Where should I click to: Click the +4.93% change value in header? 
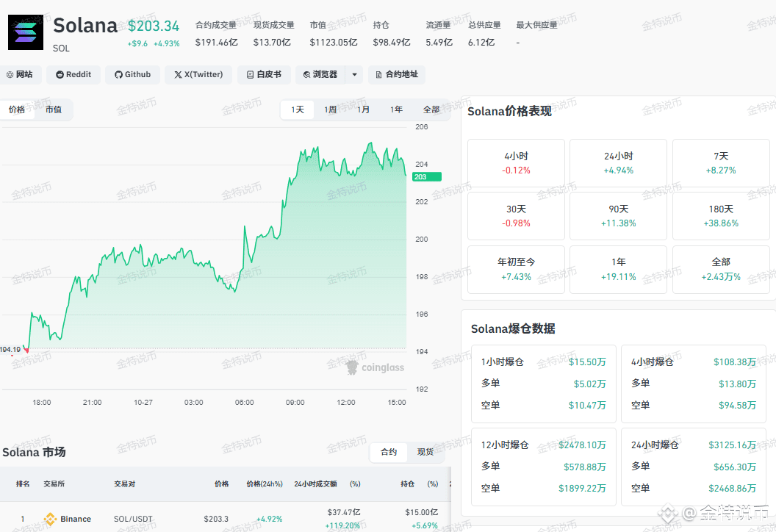tap(167, 43)
